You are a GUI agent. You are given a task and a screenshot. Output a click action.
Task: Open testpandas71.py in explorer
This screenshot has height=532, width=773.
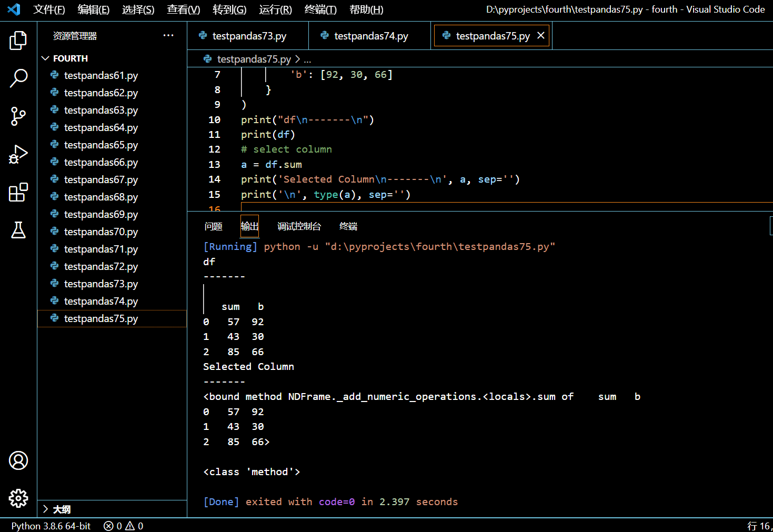pos(112,249)
